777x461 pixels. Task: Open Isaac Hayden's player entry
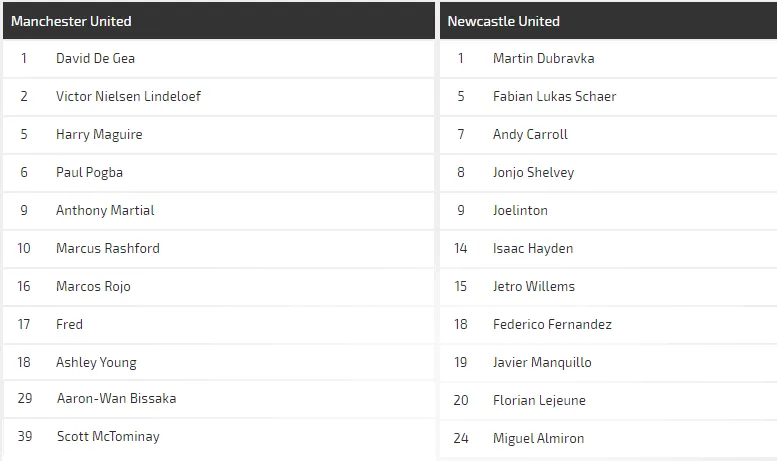[x=532, y=248]
